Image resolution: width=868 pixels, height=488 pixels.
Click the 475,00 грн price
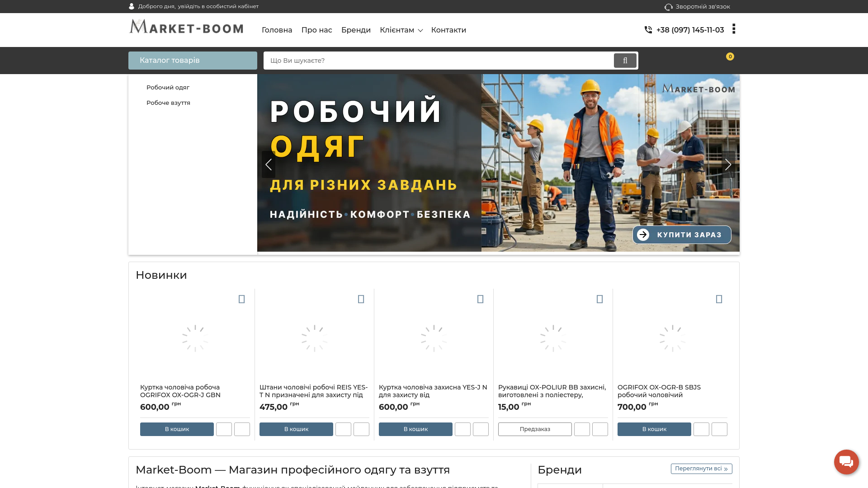[x=279, y=406]
